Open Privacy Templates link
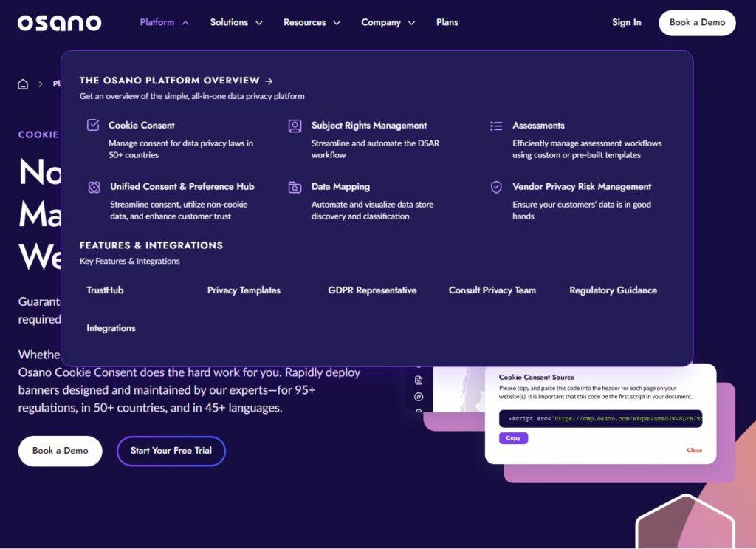 point(244,290)
